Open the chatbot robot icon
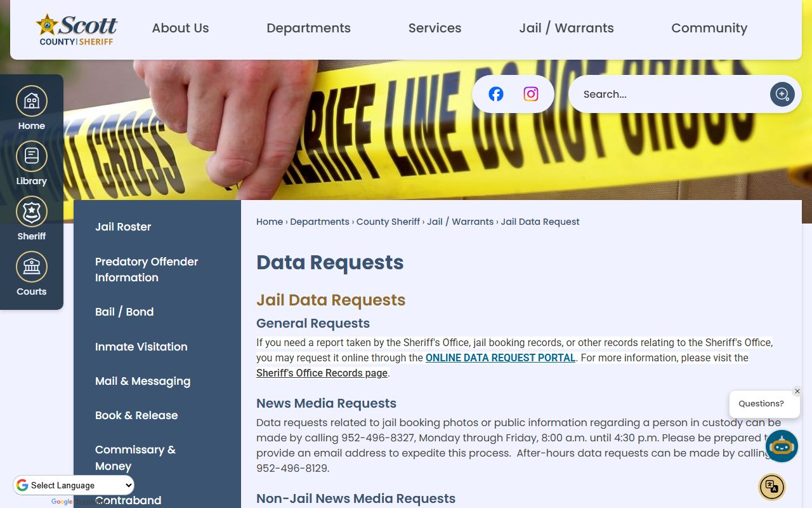Viewport: 812px width, 508px height. 782,446
